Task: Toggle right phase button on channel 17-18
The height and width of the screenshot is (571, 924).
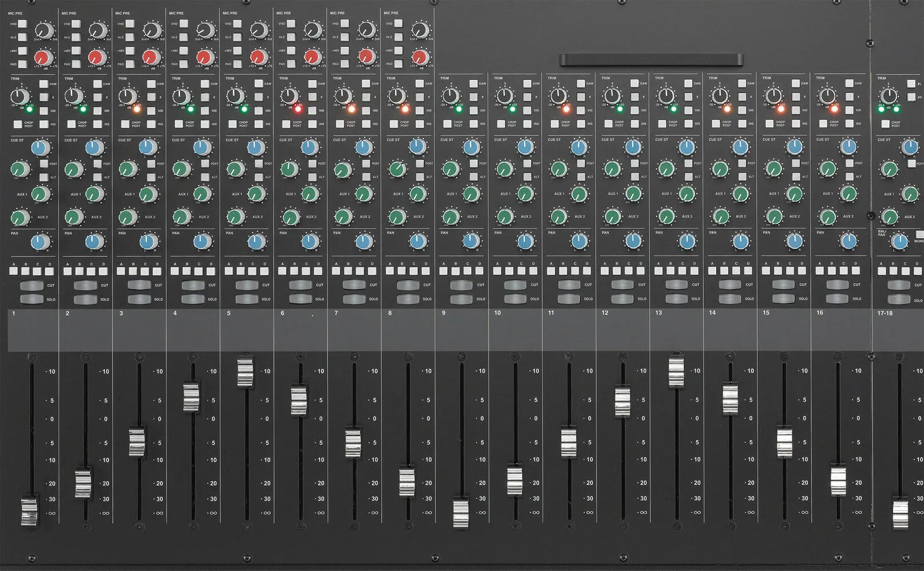Action: pyautogui.click(x=911, y=97)
